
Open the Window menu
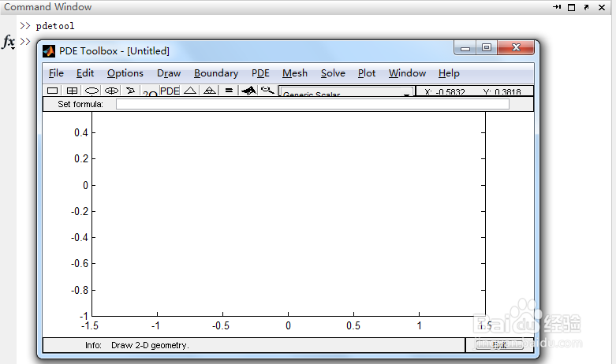(408, 73)
